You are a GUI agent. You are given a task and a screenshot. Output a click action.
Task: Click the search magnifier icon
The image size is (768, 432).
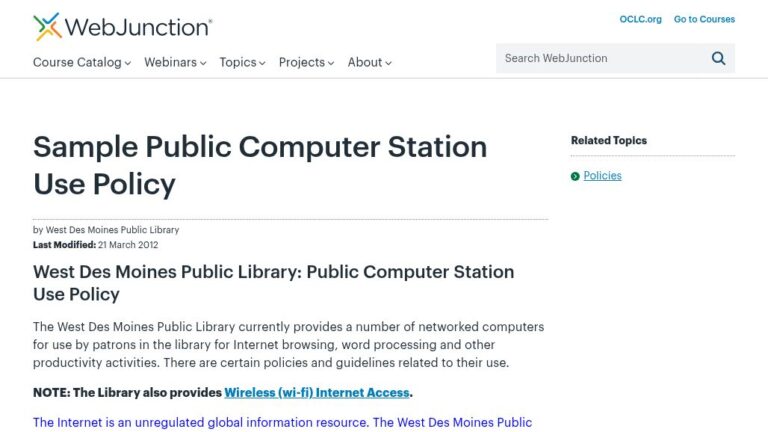coord(718,58)
